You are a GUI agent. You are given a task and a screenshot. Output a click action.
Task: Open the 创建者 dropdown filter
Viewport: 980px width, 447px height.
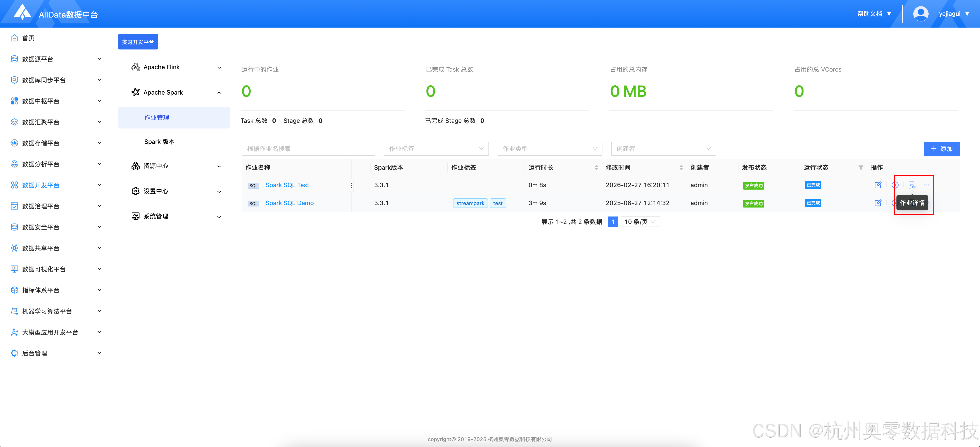(663, 148)
